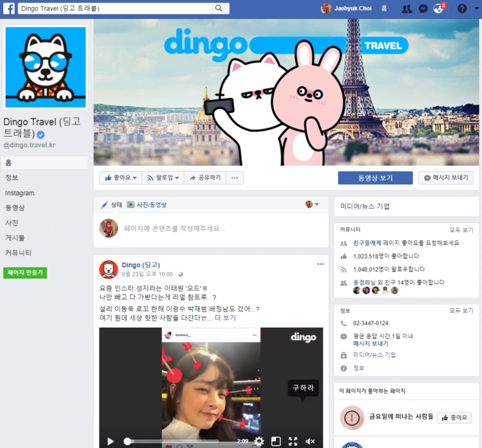Click @dingo.travel.kr username text
482x448 pixels.
[x=29, y=145]
